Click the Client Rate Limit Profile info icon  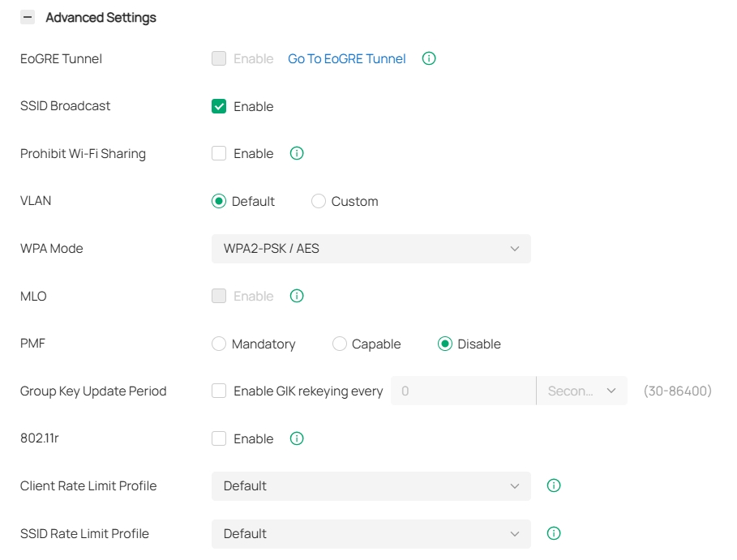(554, 485)
